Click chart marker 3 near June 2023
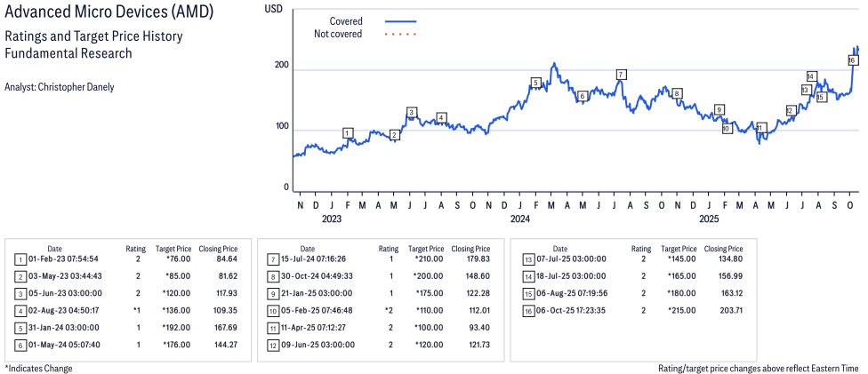868x374 pixels. tap(411, 113)
